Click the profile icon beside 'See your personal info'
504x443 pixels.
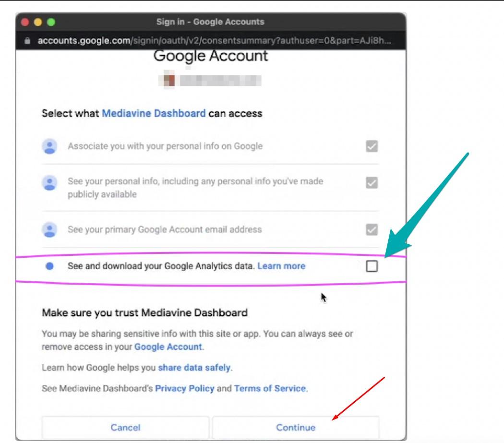[49, 183]
